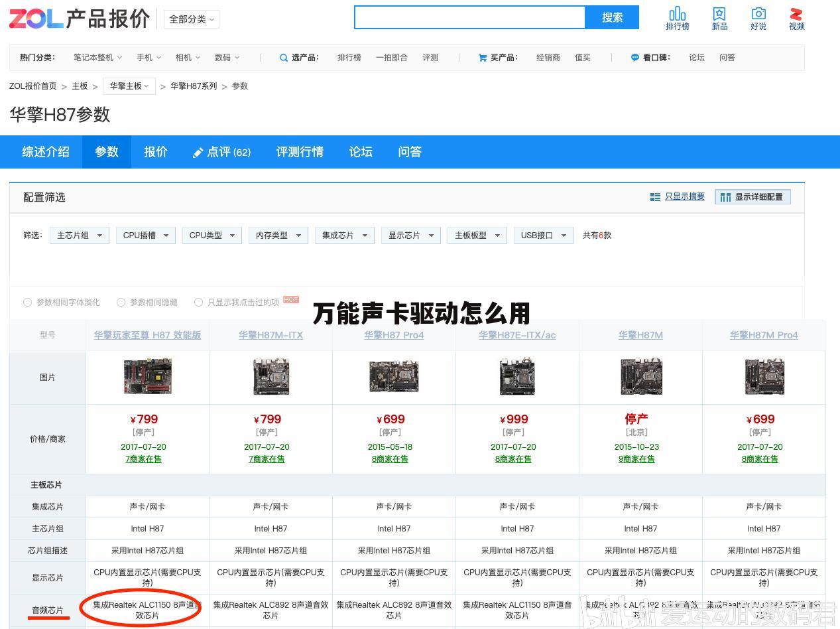The image size is (840, 629).
Task: Click the 经销商 navigation link
Action: tap(548, 58)
